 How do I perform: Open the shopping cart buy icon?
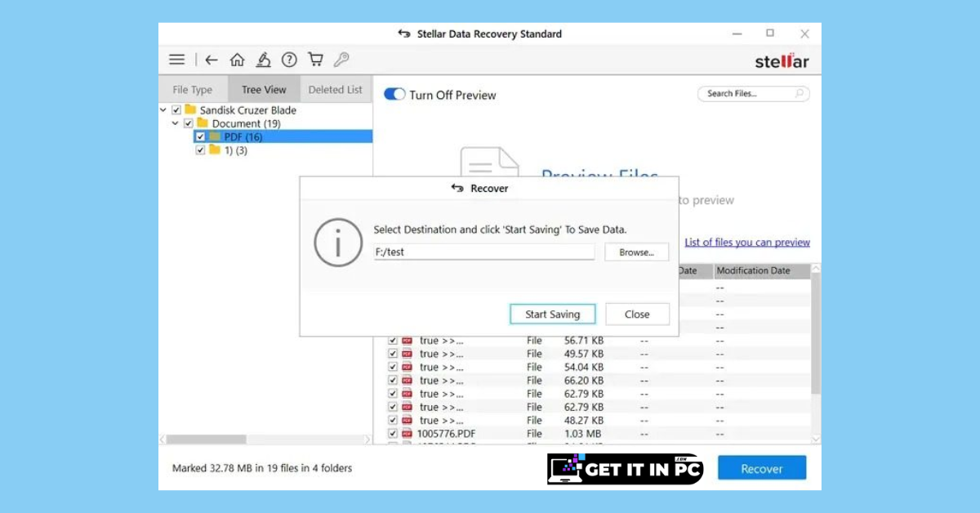tap(315, 60)
